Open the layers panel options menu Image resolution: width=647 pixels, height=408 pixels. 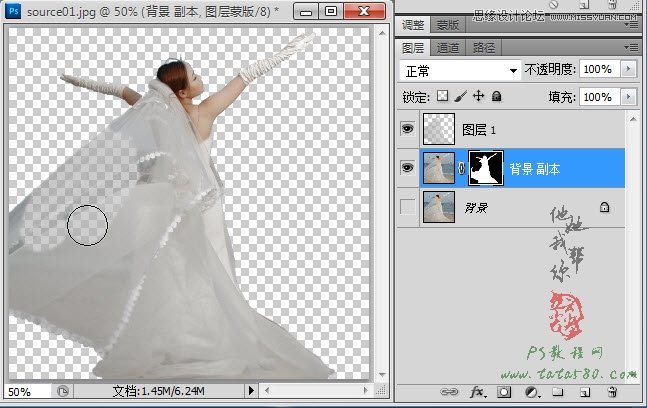[x=631, y=48]
